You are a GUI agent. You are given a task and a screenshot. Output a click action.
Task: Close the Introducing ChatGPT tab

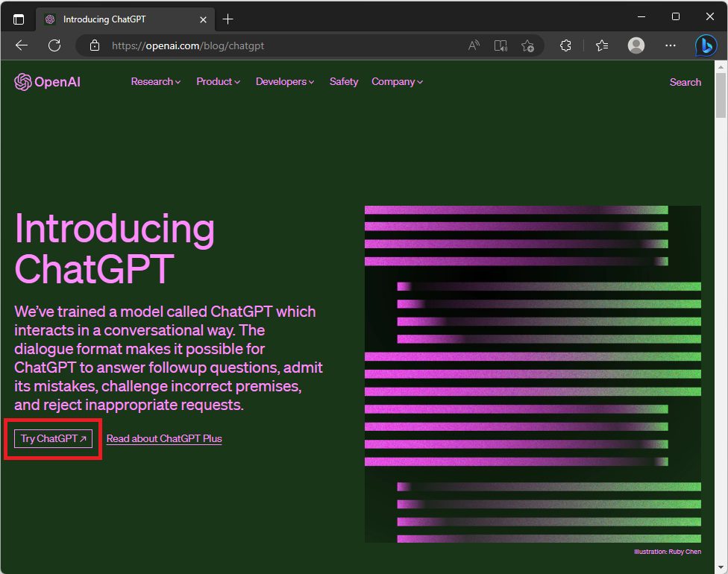pos(203,19)
